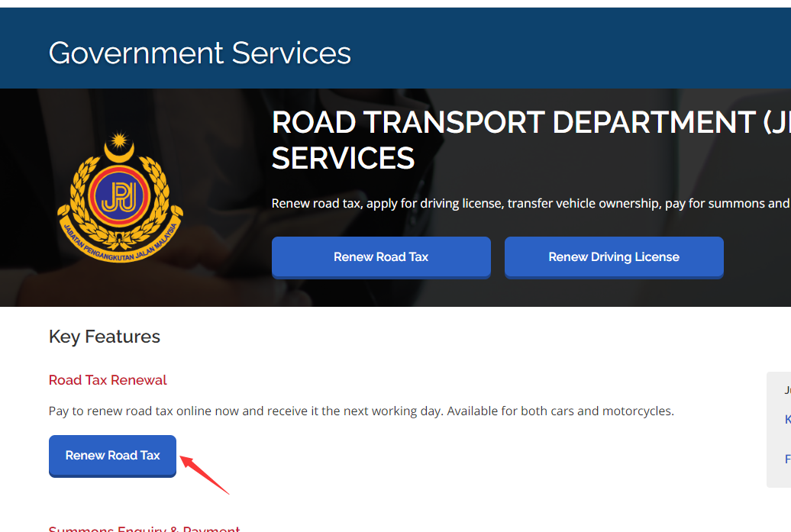Click the gray sidebar panel heading starting with J
Screen dimensions: 791x532
(787, 390)
